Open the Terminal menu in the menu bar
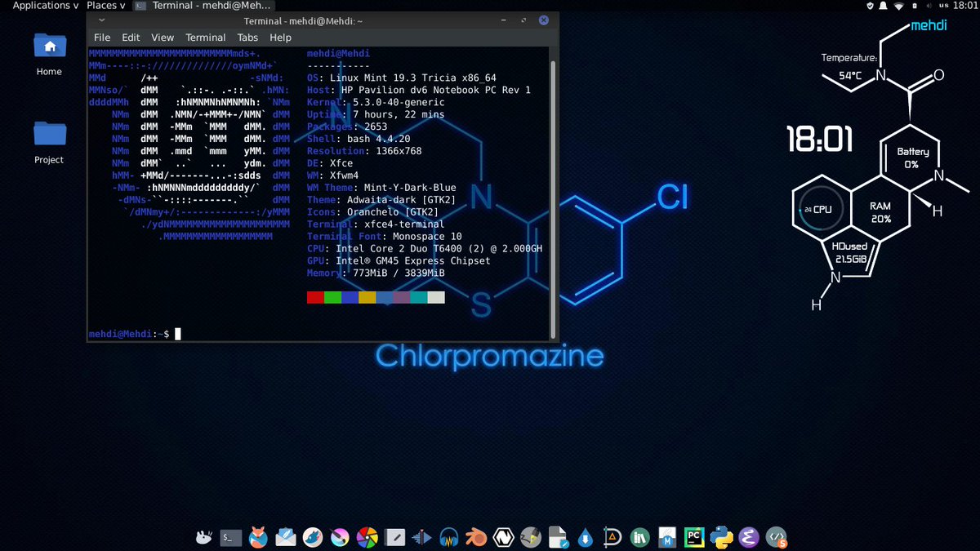 [205, 37]
